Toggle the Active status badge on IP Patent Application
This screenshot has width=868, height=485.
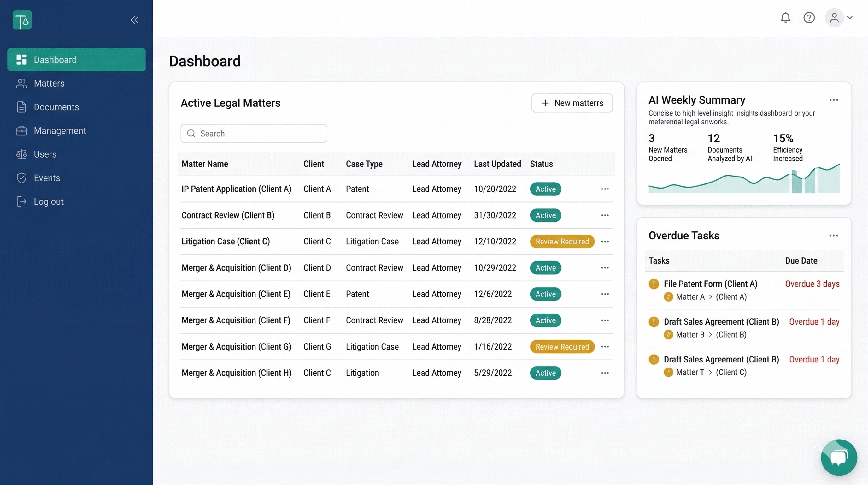tap(545, 189)
